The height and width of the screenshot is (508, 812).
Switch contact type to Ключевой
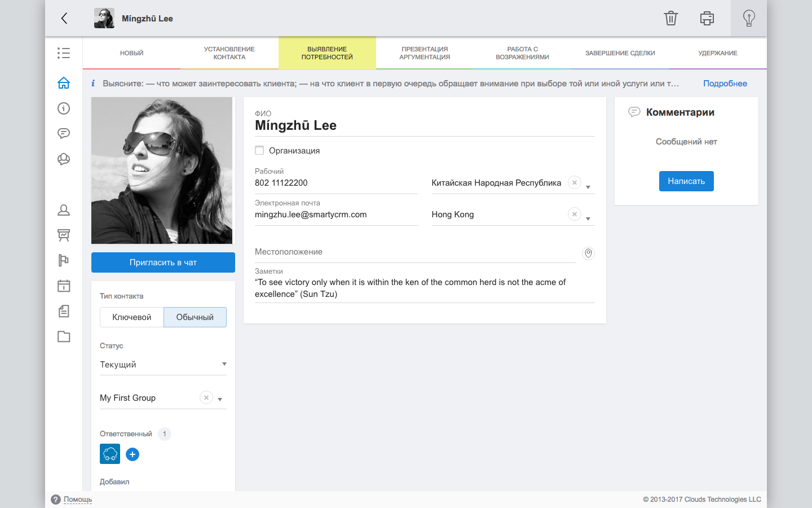click(131, 317)
